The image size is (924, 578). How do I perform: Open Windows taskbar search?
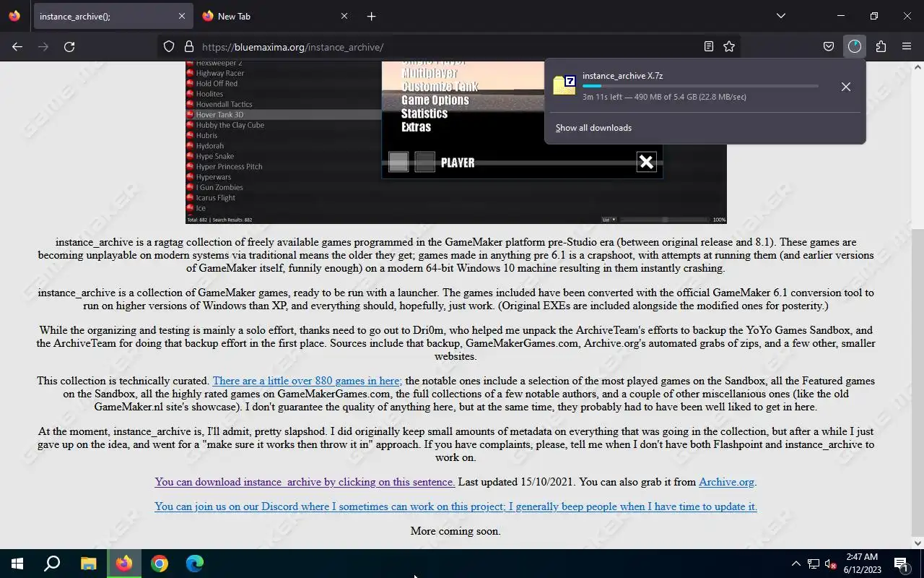(52, 564)
